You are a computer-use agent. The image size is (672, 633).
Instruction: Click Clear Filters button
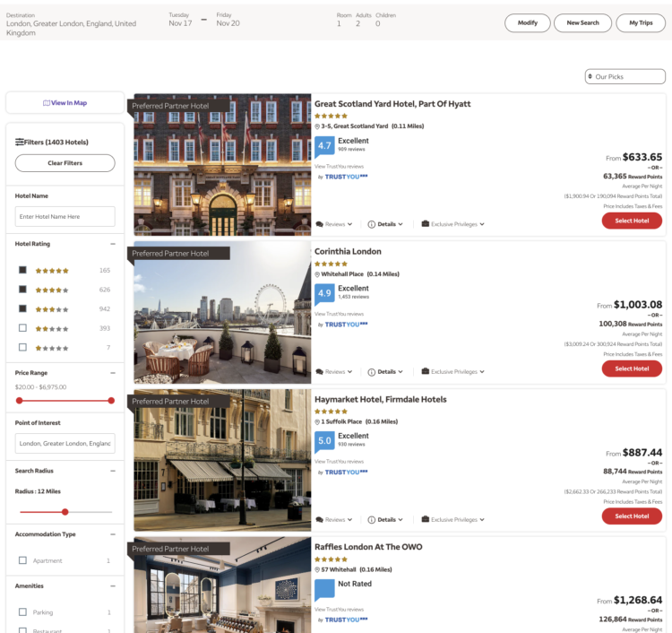tap(65, 163)
